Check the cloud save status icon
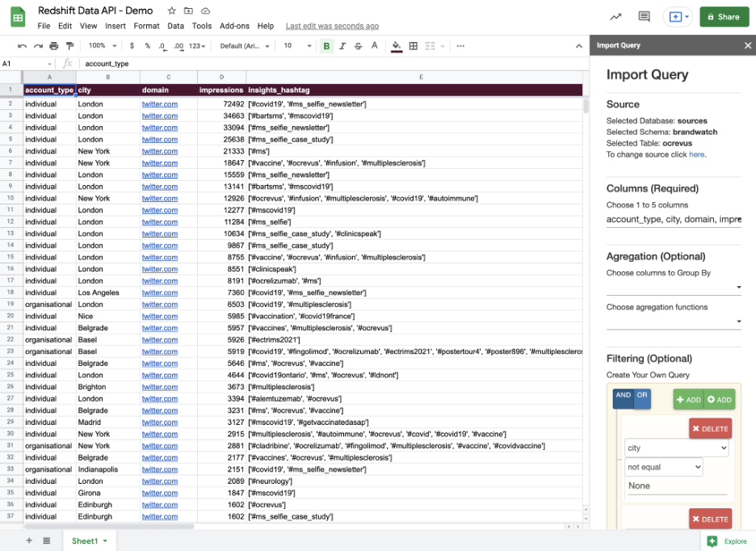This screenshot has width=756, height=551. pyautogui.click(x=205, y=11)
